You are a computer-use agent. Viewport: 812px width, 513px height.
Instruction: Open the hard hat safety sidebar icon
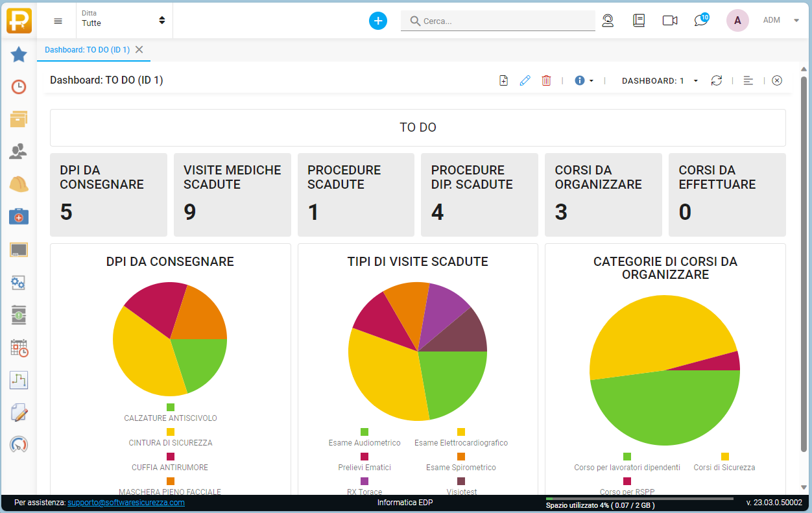pos(19,184)
